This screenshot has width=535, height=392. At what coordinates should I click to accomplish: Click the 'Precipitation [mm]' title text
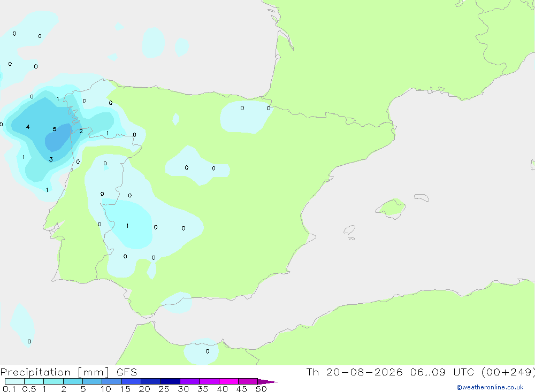[55, 372]
